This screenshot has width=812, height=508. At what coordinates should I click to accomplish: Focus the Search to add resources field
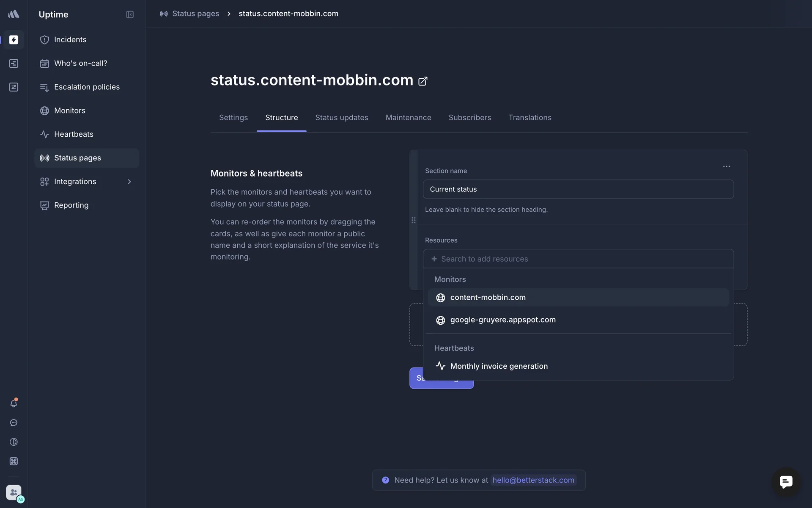[578, 259]
